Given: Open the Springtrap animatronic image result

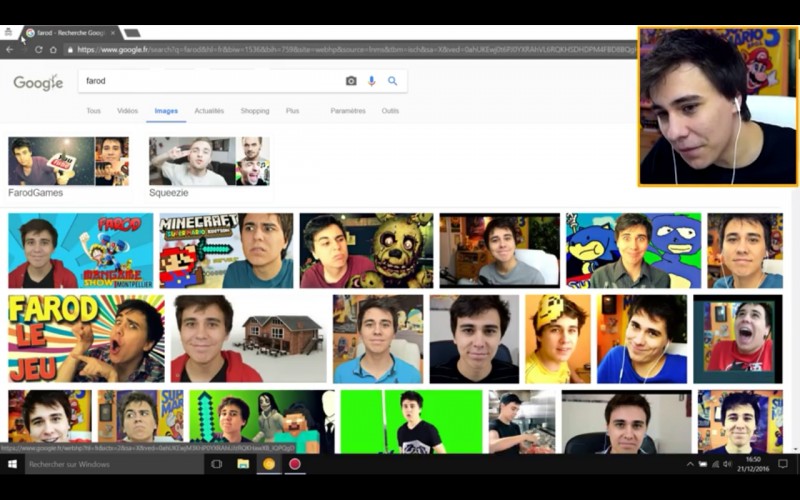Looking at the screenshot, I should (366, 251).
